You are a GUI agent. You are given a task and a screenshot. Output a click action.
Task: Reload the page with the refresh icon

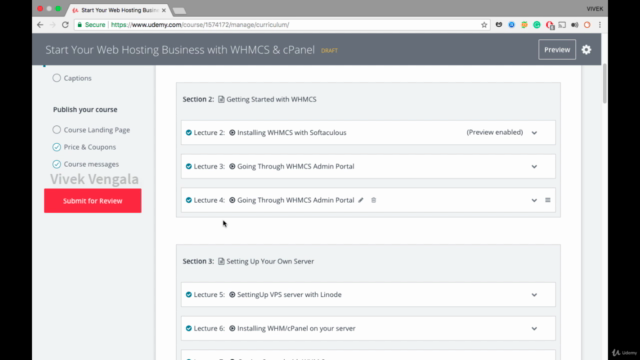[65, 25]
